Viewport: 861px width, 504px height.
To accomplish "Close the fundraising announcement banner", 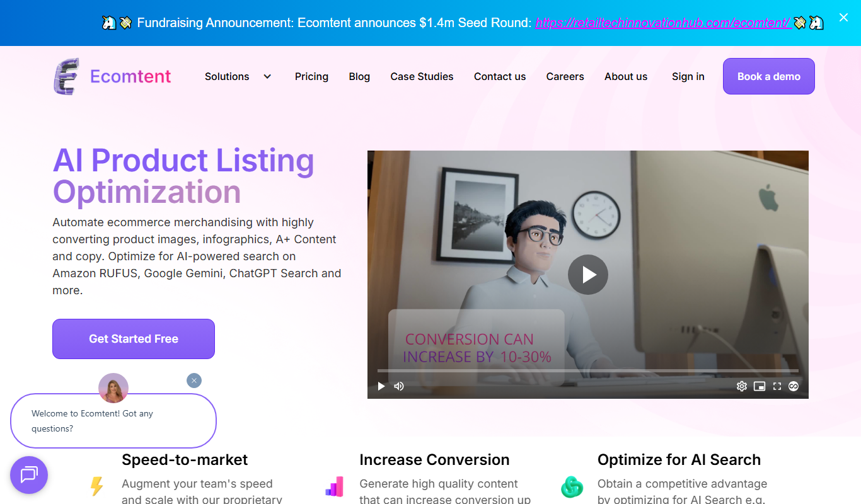I will [843, 18].
